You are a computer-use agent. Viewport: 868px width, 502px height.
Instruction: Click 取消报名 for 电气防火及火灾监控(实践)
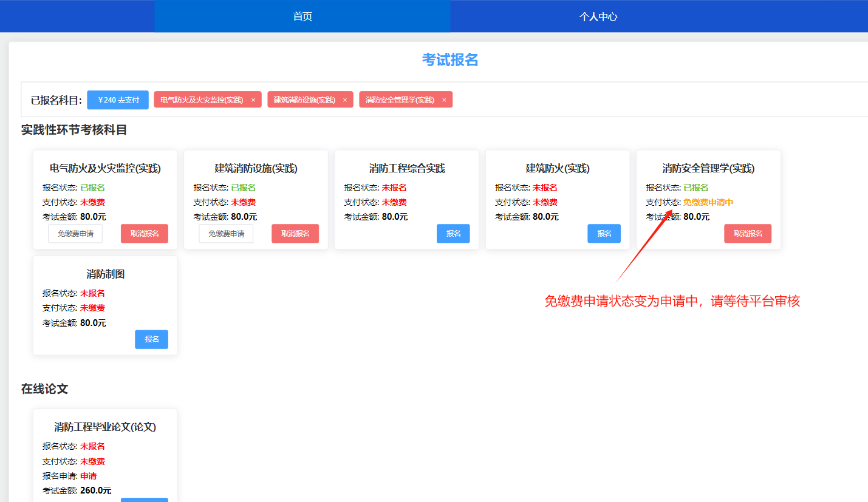(144, 234)
